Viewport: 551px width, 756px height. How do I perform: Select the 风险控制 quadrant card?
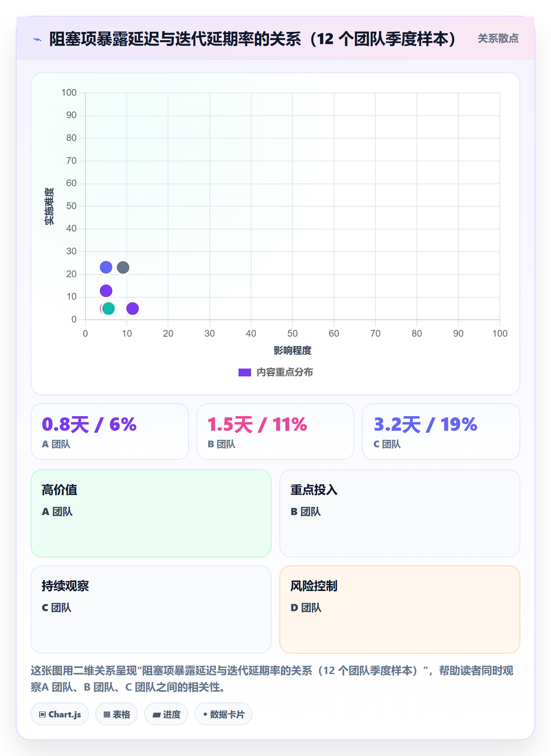pos(400,610)
